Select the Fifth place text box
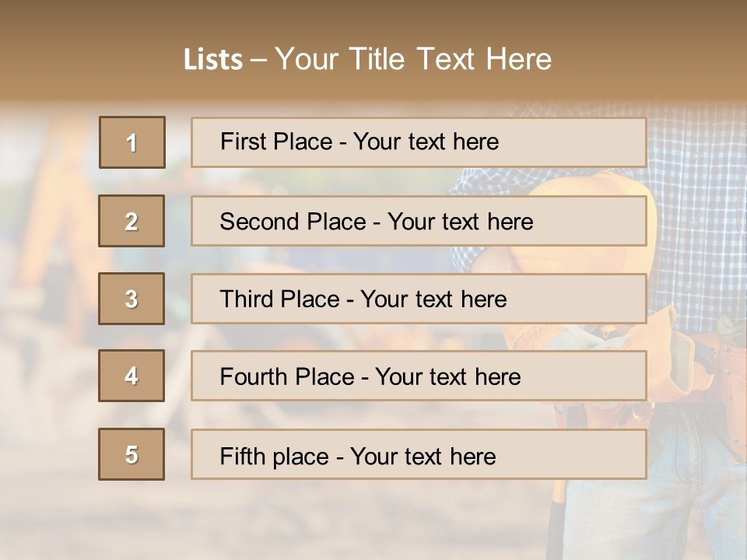Viewport: 747px width, 560px height. tap(418, 455)
